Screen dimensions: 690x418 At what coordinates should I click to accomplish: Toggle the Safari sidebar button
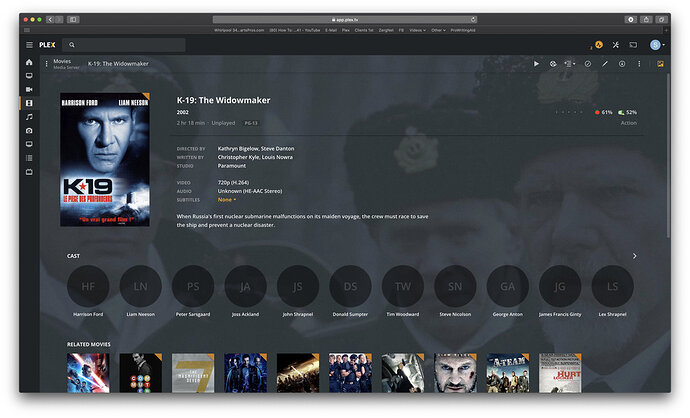click(73, 19)
